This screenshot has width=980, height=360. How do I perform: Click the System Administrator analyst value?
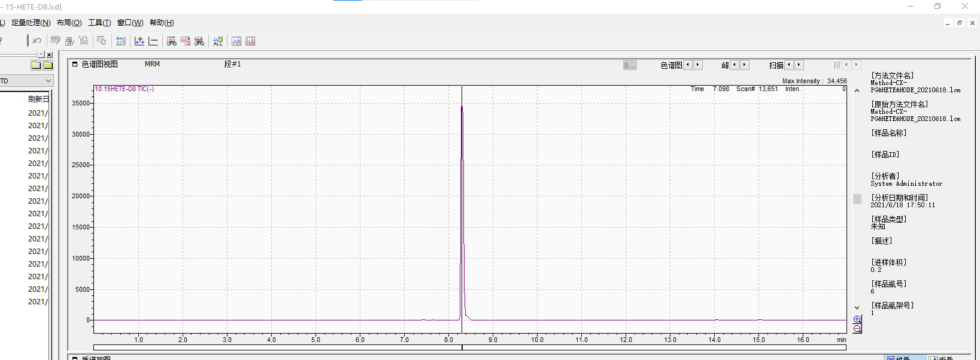(x=906, y=184)
